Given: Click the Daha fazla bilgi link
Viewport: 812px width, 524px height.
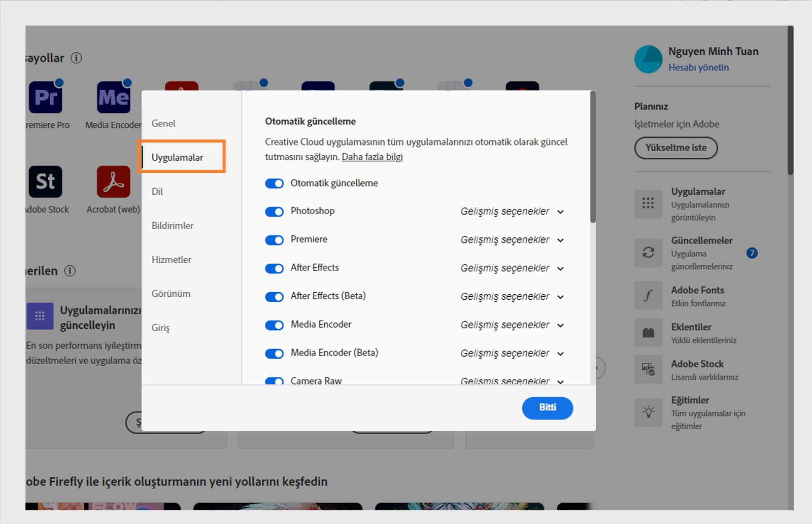Looking at the screenshot, I should (x=371, y=157).
